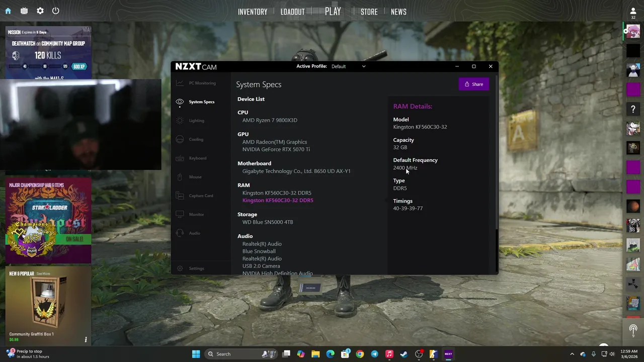Viewport: 644px width, 362px height.
Task: Click the 2400 MHz default frequency value
Action: [x=405, y=167]
